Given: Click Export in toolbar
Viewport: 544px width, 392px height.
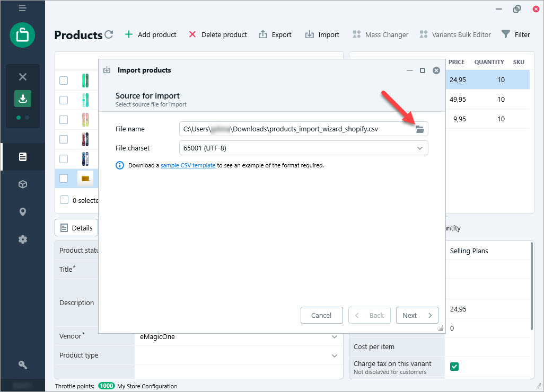Looking at the screenshot, I should click(x=275, y=34).
